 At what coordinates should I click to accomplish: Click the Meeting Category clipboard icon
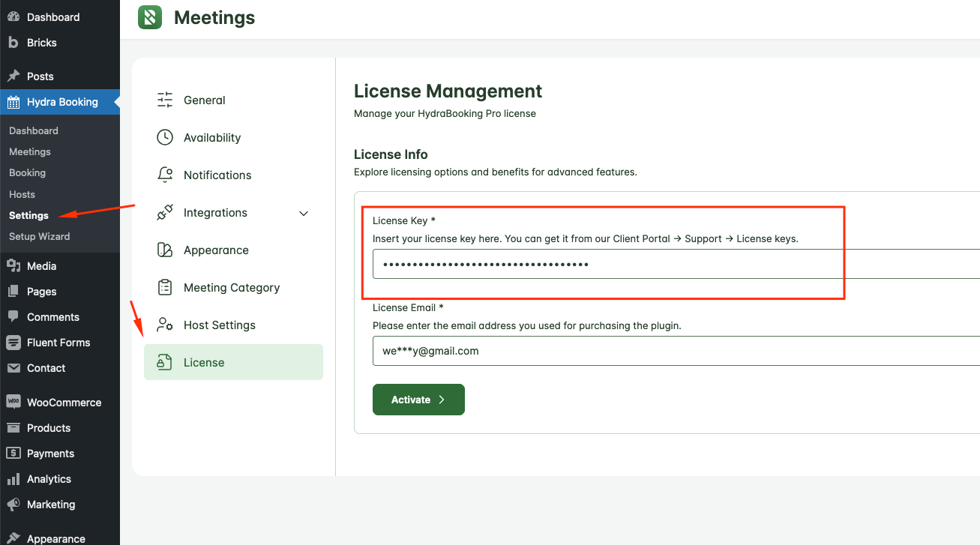coord(165,288)
